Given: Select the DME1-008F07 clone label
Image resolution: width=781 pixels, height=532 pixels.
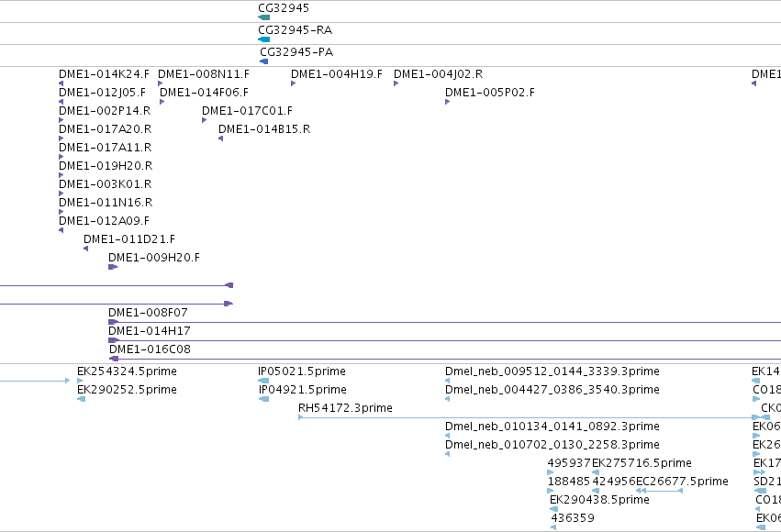Looking at the screenshot, I should click(x=148, y=313).
